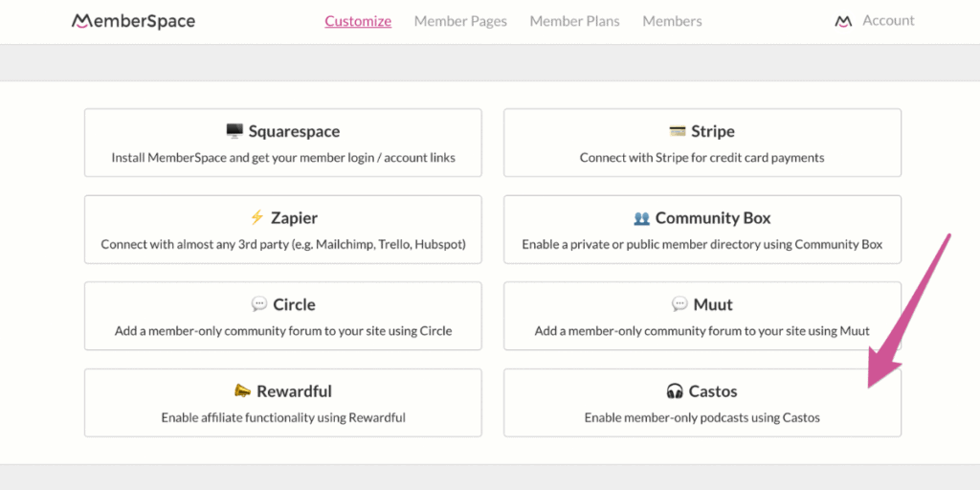The image size is (980, 490).
Task: Open the Member Pages tab
Action: [460, 21]
